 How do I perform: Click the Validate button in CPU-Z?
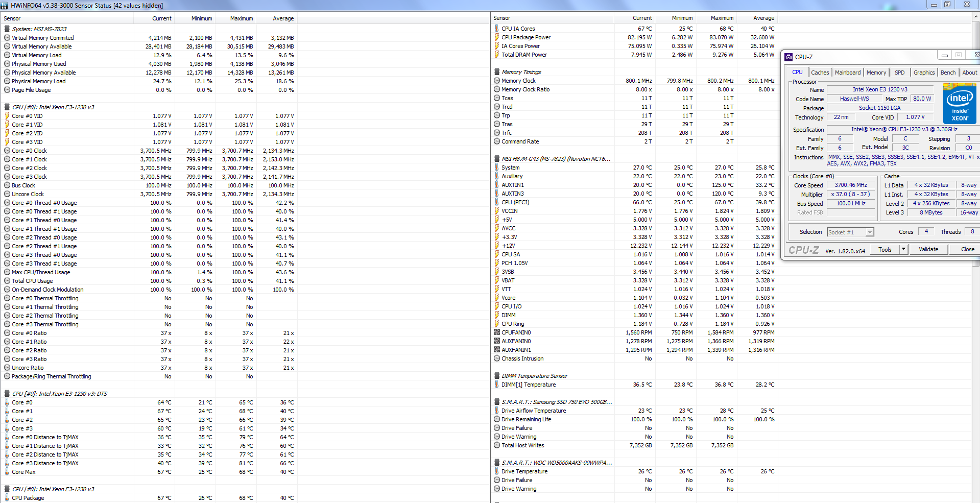pyautogui.click(x=928, y=249)
